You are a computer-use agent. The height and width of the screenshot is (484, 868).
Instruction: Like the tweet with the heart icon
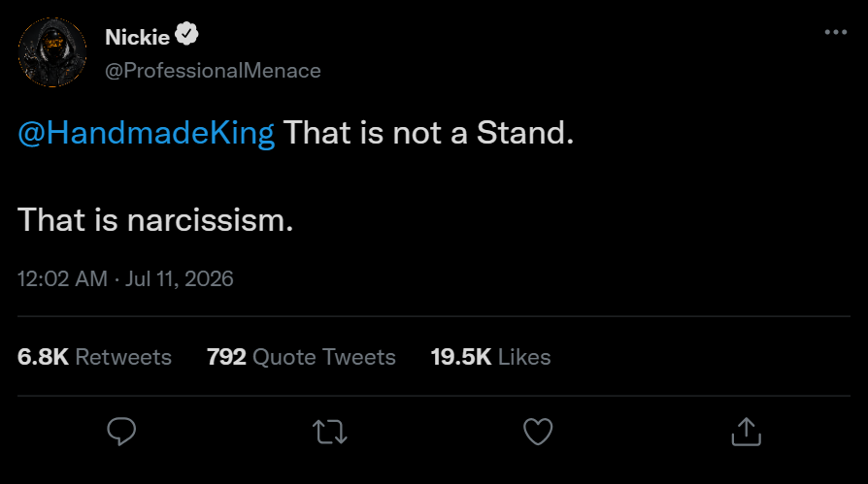[x=538, y=432]
